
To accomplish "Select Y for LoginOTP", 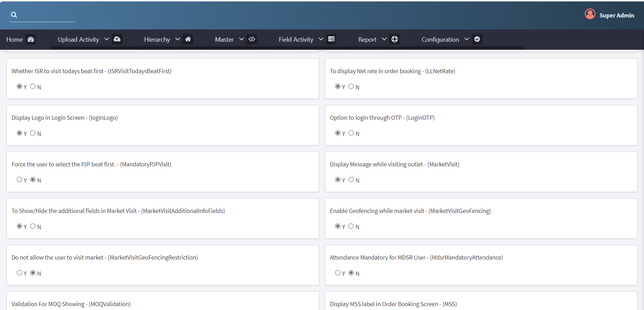I will pos(338,133).
